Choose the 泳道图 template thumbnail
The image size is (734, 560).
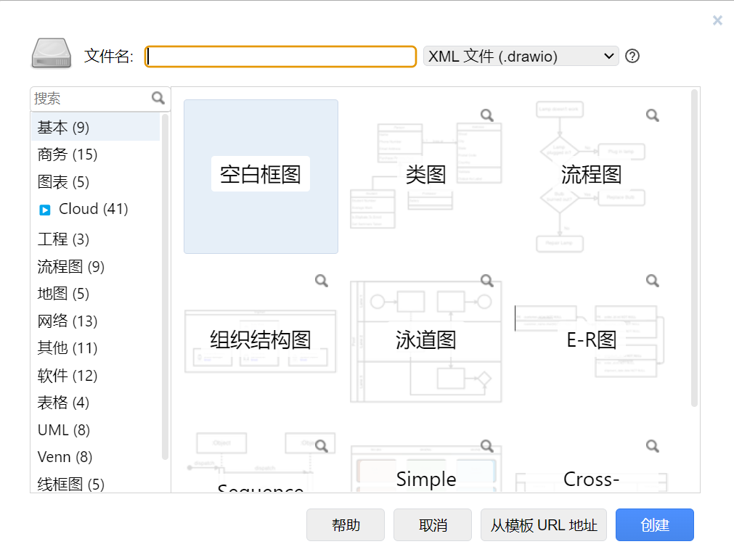click(x=426, y=342)
